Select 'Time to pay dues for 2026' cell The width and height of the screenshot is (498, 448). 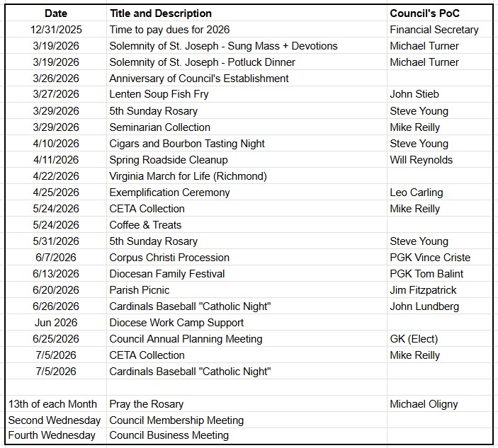point(169,30)
